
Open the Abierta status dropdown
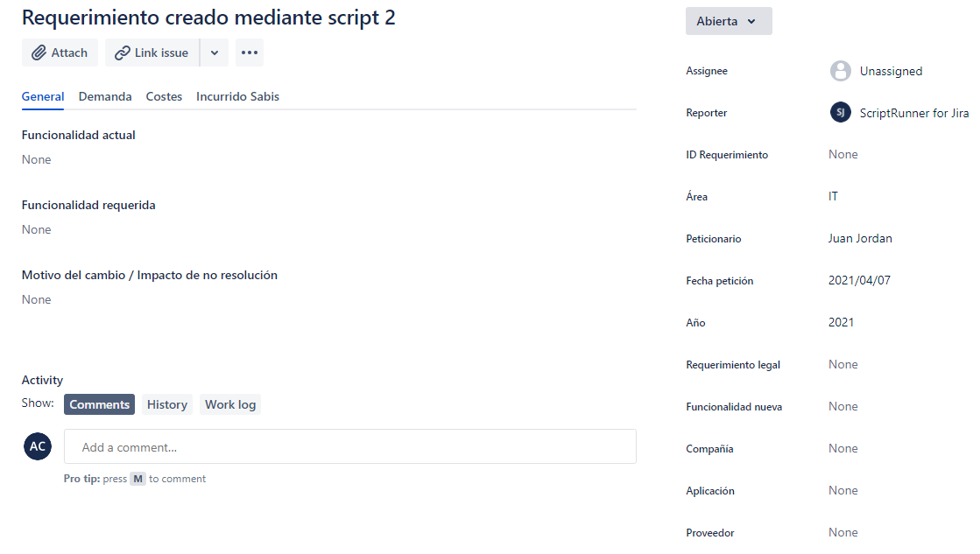point(729,21)
